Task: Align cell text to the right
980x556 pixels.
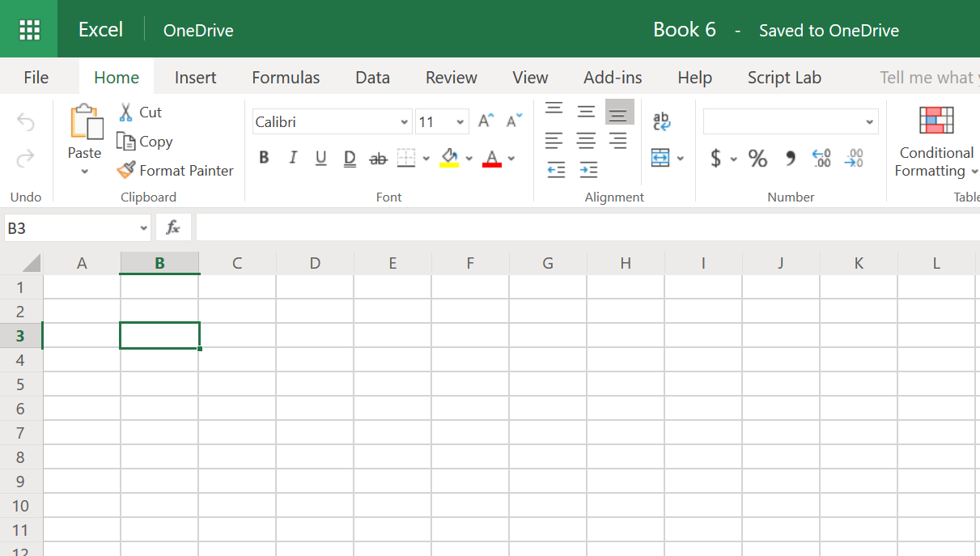Action: (x=618, y=141)
